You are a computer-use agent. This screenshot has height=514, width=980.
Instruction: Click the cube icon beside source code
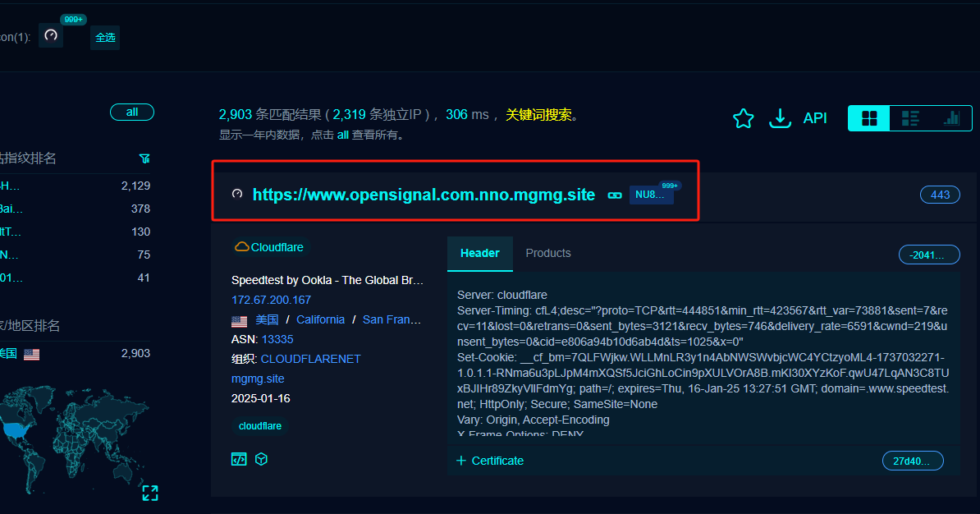coord(261,460)
